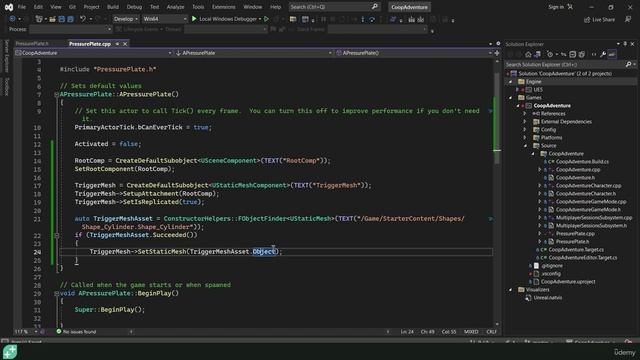Open Solution Explorer window position dropdown
The height and width of the screenshot is (360, 640).
pos(618,44)
